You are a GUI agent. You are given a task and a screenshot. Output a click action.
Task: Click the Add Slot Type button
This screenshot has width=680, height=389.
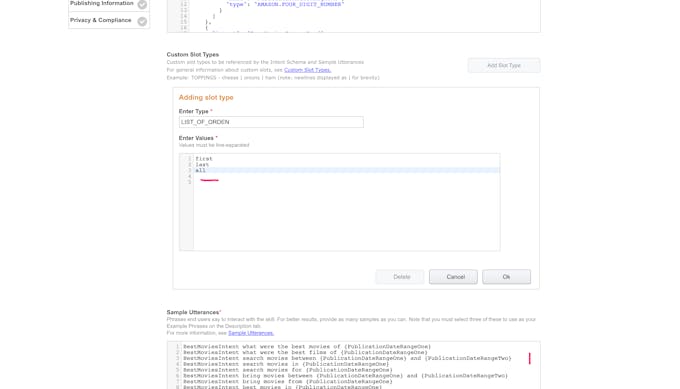pos(503,65)
